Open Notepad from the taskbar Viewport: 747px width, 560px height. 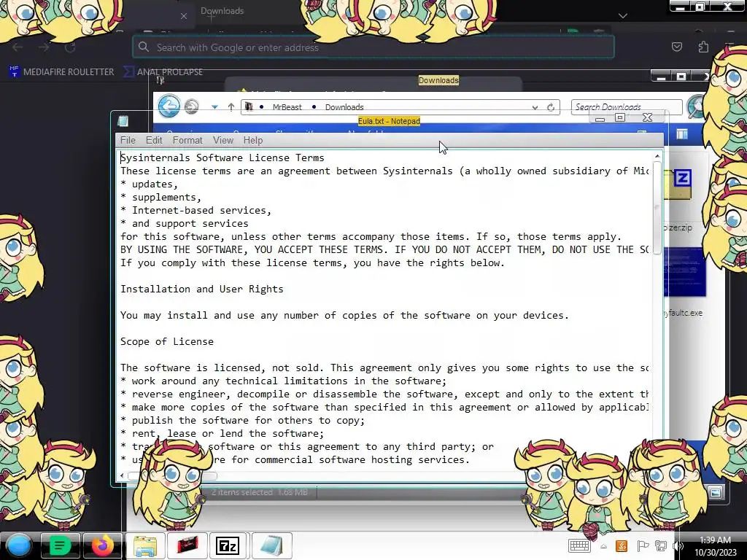(x=271, y=545)
